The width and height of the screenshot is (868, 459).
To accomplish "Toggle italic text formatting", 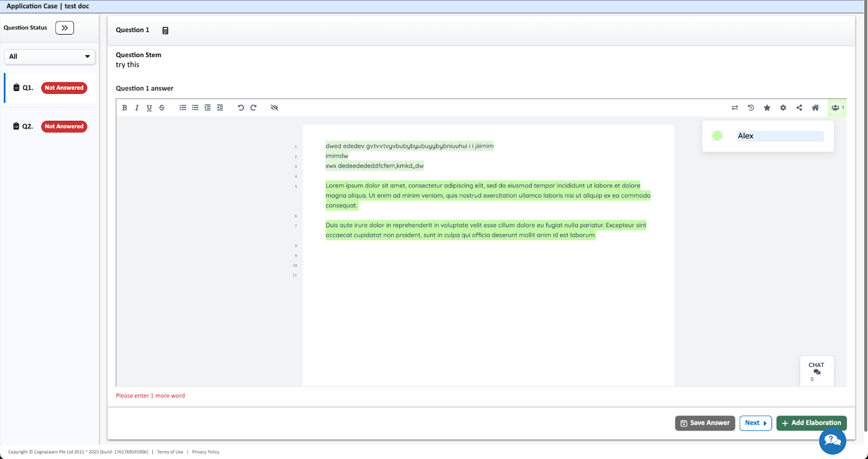I will (x=137, y=108).
